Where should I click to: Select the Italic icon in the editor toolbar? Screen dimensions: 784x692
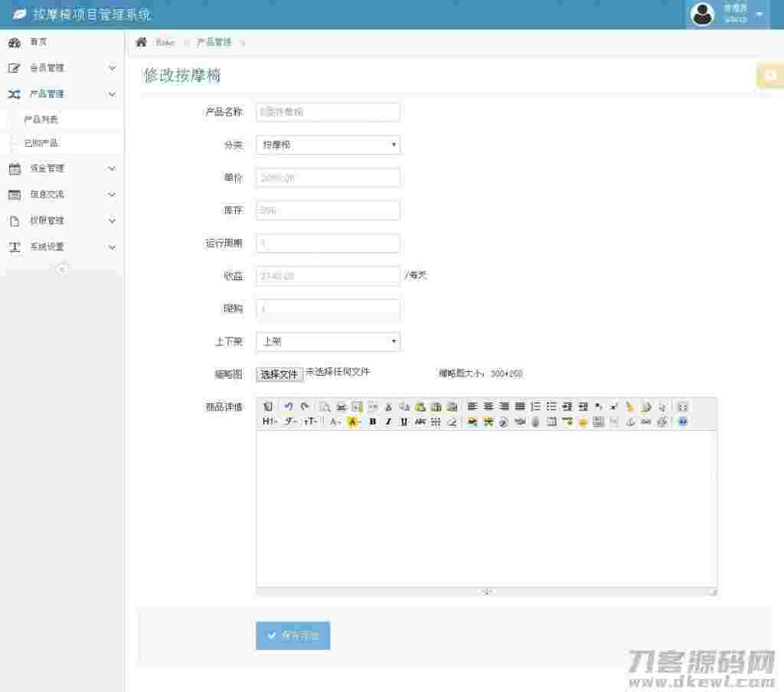(x=388, y=422)
